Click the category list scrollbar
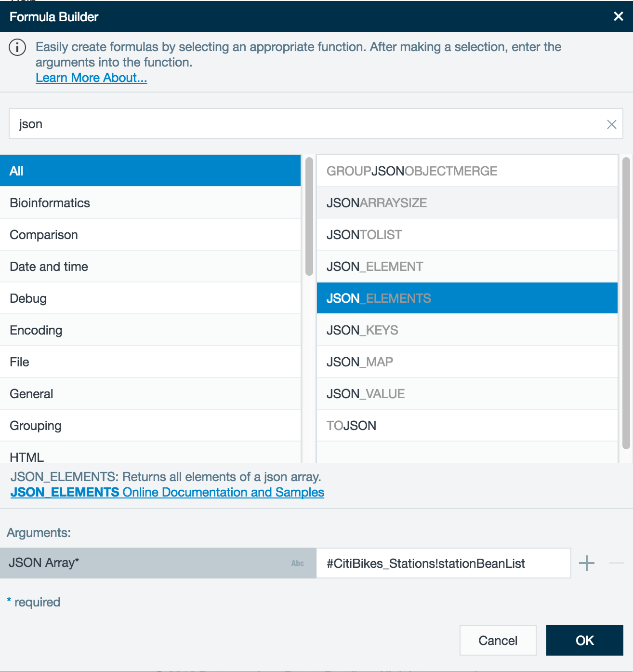 pyautogui.click(x=309, y=216)
